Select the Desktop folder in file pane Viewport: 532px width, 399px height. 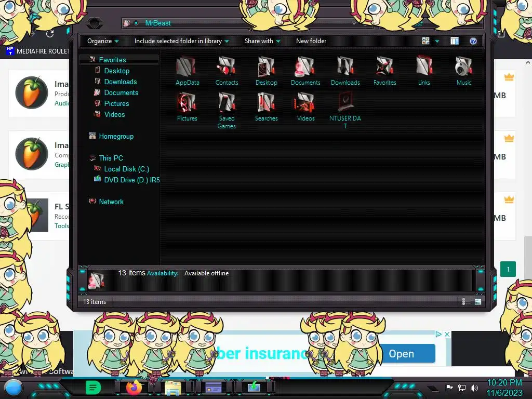267,71
